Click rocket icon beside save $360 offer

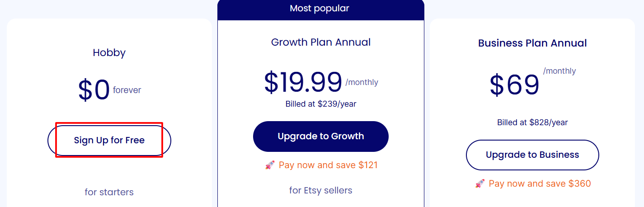[x=480, y=184]
